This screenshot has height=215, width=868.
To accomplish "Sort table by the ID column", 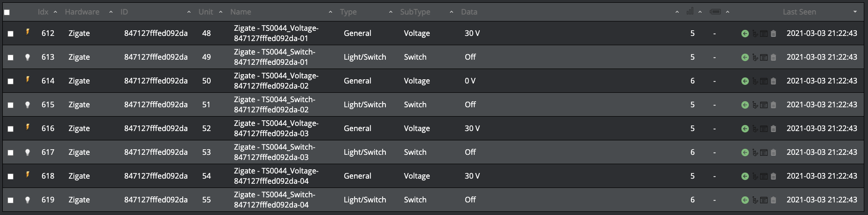I will (x=124, y=12).
